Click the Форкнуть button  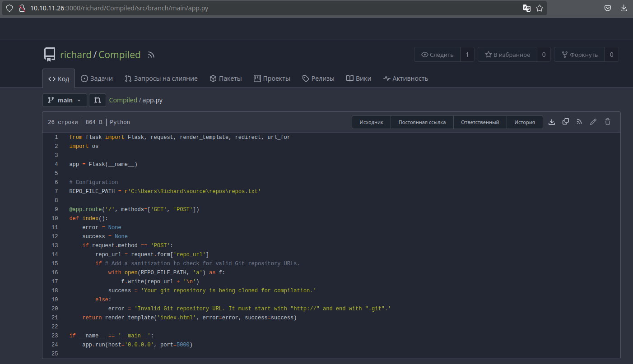tap(580, 55)
